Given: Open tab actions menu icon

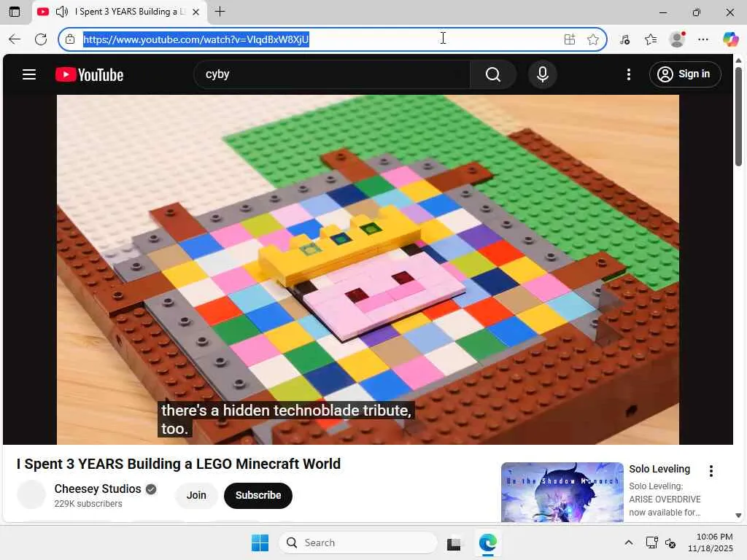Looking at the screenshot, I should (x=15, y=12).
